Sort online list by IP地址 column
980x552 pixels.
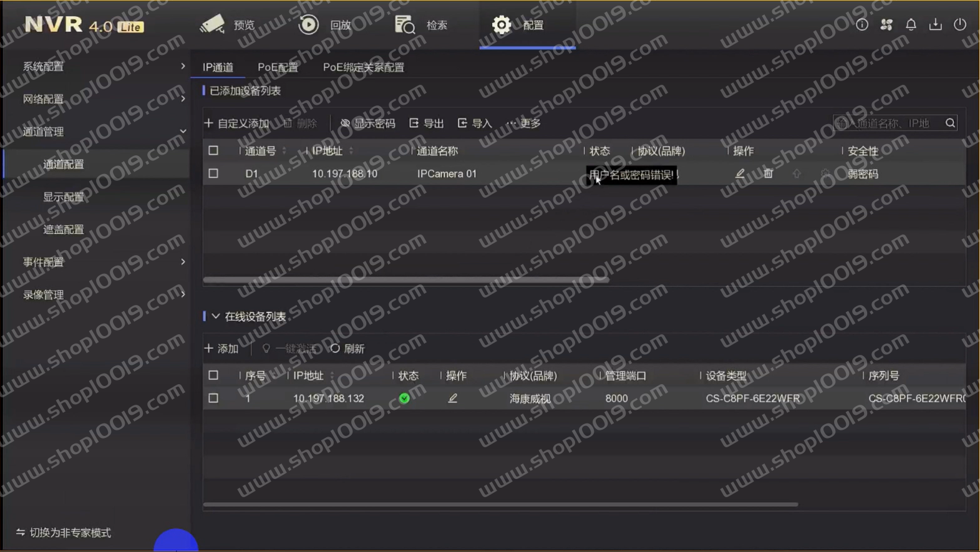(332, 375)
